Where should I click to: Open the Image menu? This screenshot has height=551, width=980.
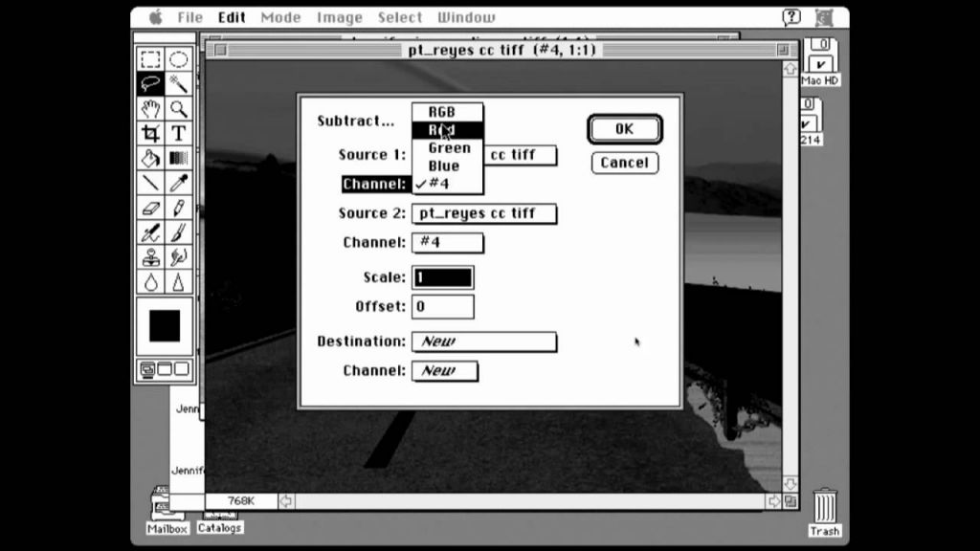coord(340,17)
